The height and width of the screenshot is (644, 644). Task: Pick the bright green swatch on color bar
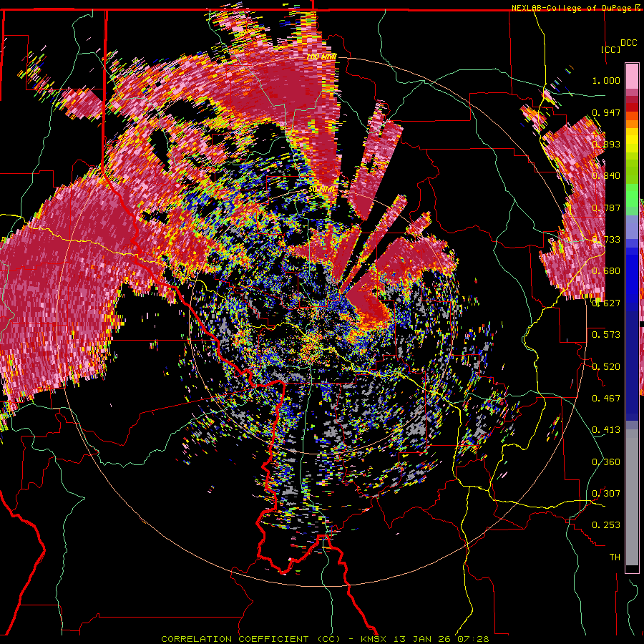point(632,195)
